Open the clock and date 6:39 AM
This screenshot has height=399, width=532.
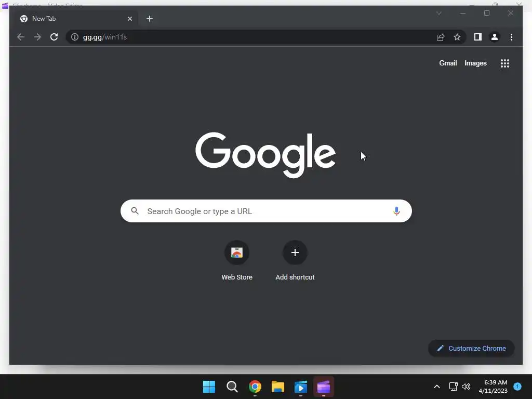tap(493, 387)
